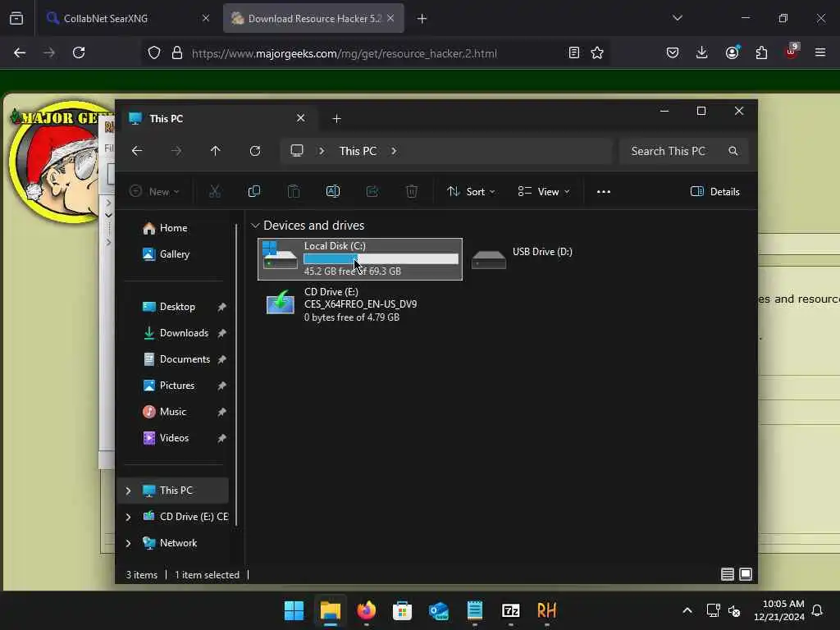Toggle the Details pane button
The image size is (840, 630).
coord(714,192)
